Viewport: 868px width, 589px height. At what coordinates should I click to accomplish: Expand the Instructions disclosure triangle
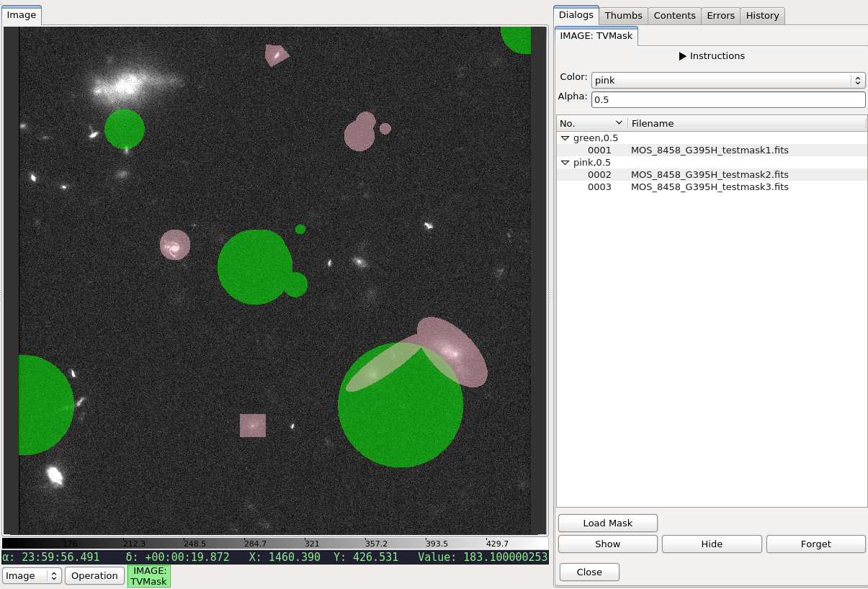tap(683, 56)
